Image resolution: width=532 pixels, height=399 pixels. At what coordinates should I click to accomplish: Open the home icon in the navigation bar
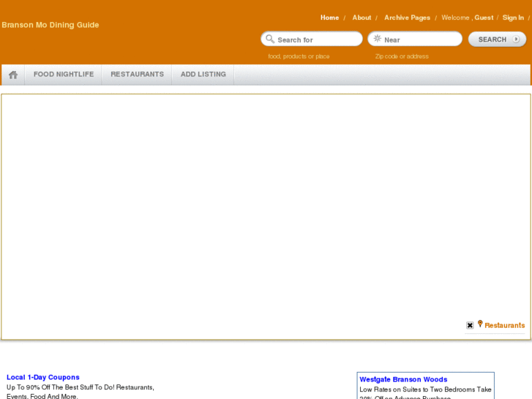[x=13, y=75]
